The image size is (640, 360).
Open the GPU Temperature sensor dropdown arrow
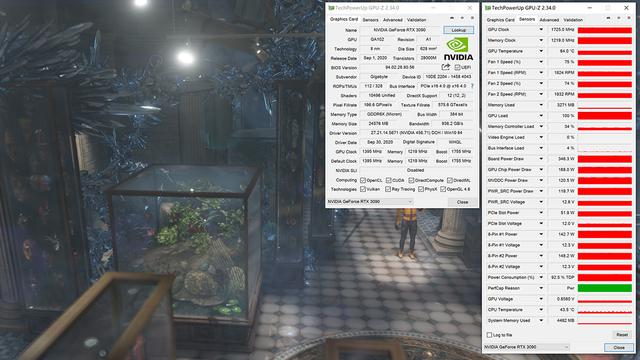[541, 51]
